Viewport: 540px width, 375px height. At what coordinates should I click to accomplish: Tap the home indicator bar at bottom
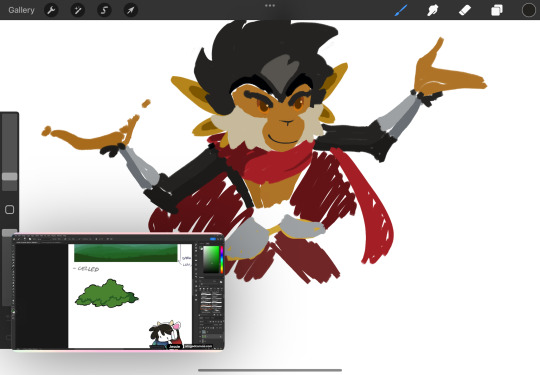270,370
